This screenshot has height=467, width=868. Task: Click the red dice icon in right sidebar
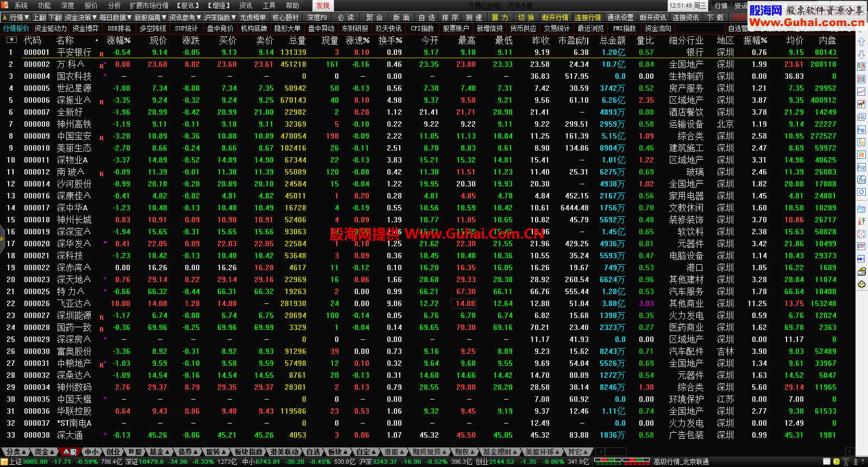tap(861, 234)
